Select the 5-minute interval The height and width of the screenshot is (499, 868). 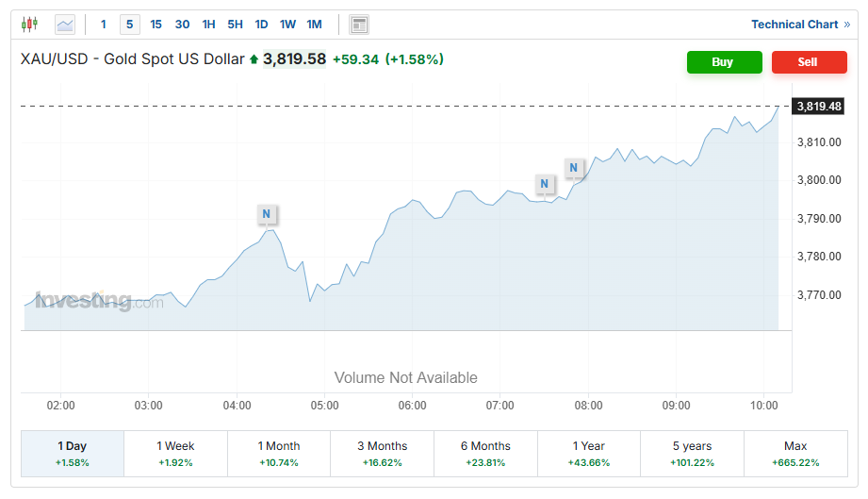pos(129,25)
